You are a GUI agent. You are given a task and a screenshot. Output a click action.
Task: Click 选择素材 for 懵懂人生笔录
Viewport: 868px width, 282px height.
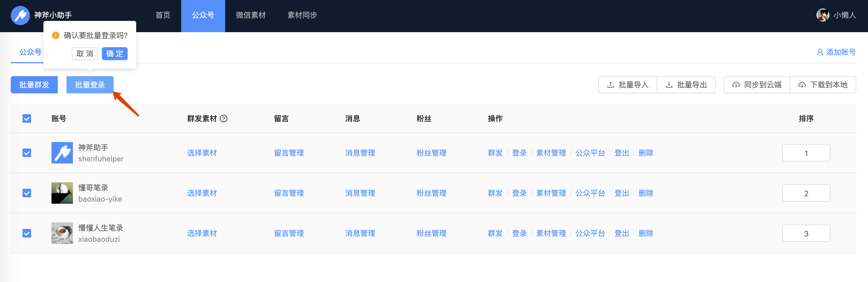coord(202,233)
